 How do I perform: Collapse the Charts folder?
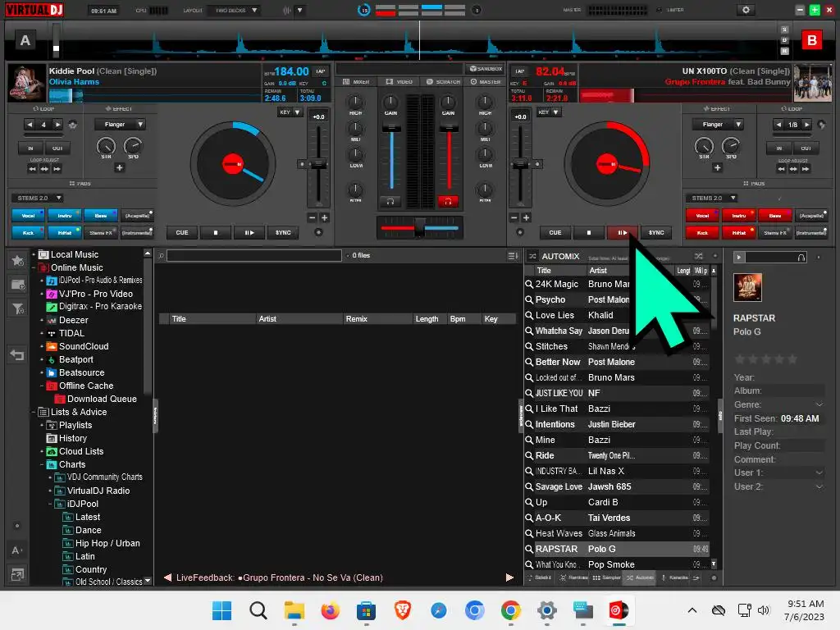pyautogui.click(x=43, y=464)
